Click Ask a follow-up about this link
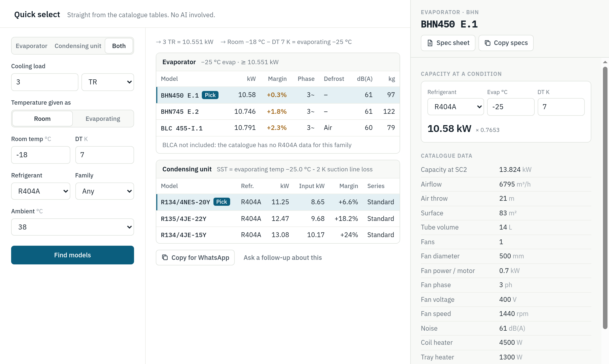Image resolution: width=609 pixels, height=364 pixels. tap(282, 258)
